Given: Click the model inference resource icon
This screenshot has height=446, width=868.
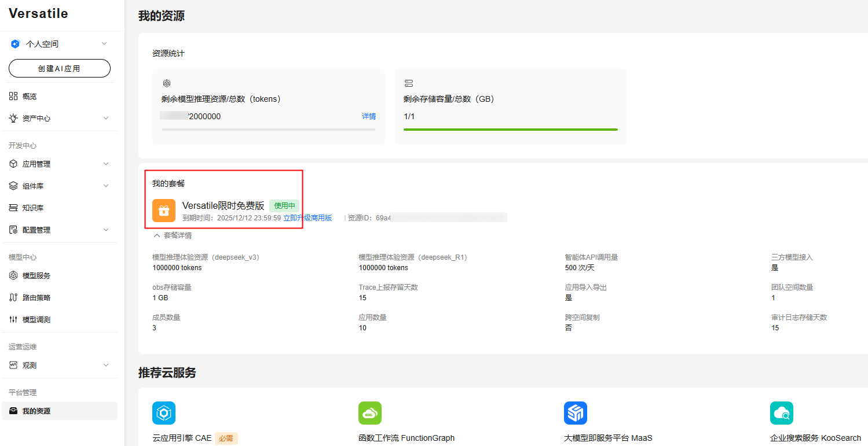Looking at the screenshot, I should point(167,83).
